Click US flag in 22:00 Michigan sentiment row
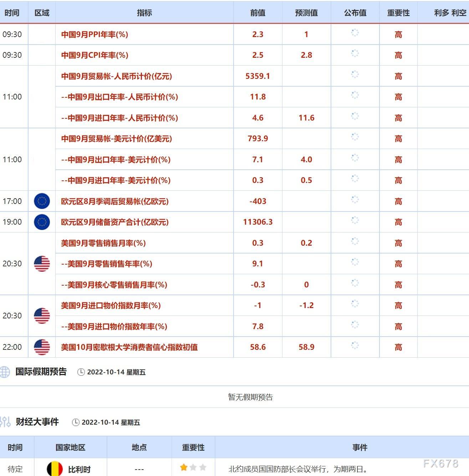This screenshot has height=476, width=469. 42,347
